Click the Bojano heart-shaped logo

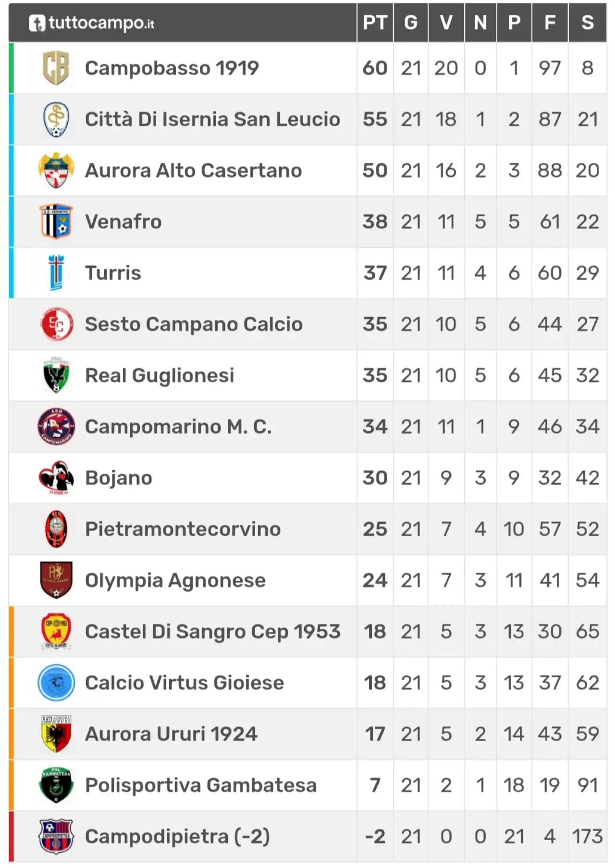click(56, 478)
